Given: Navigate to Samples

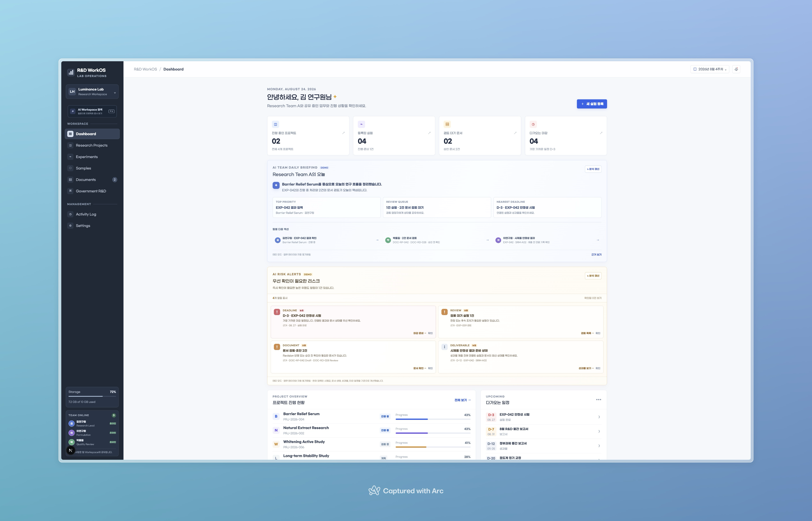Looking at the screenshot, I should (92, 168).
